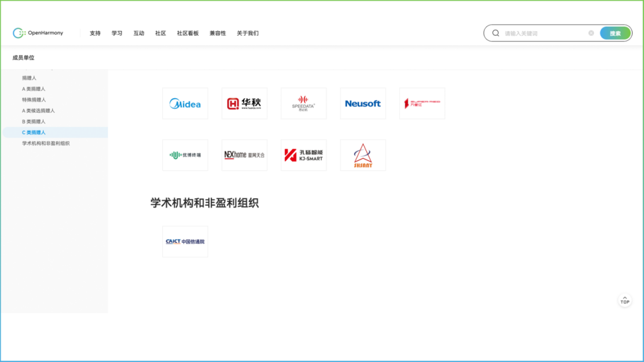
Task: Select 特殊捐赠人 in the sidebar
Action: coord(34,99)
